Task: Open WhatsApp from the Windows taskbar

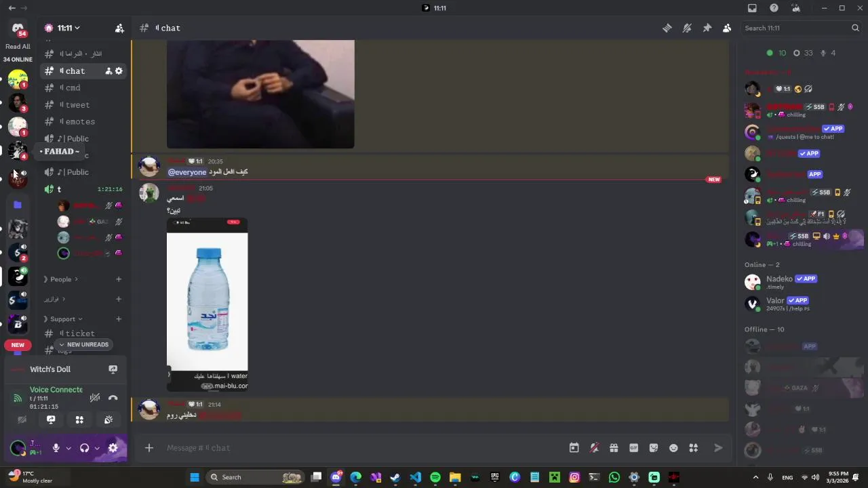Action: click(x=614, y=477)
